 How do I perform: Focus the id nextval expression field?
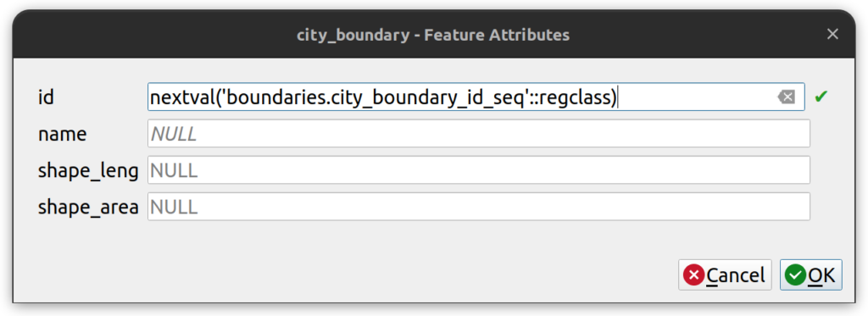pos(476,97)
